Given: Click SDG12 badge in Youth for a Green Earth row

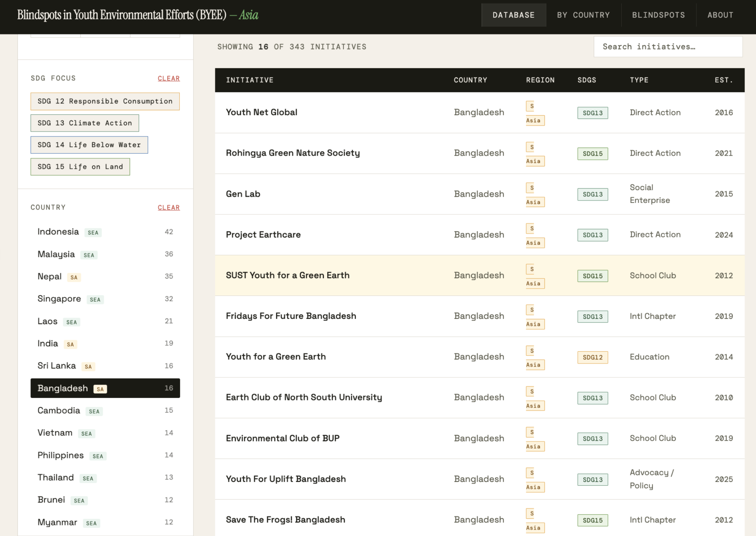Looking at the screenshot, I should (x=593, y=357).
